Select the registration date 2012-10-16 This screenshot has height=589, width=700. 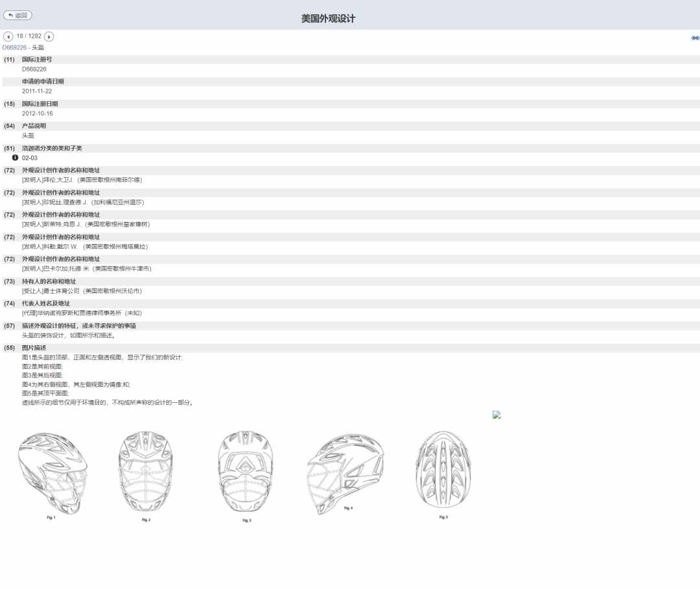(37, 114)
